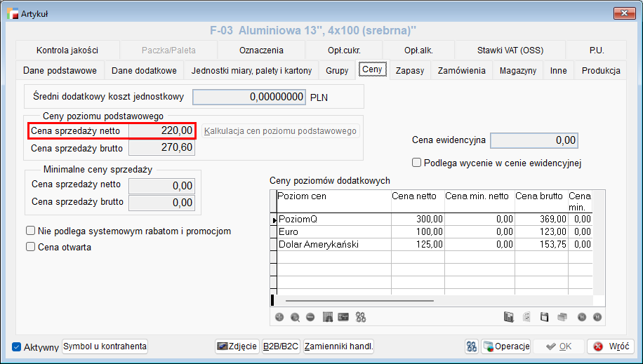Click the gears settings icon below price grid
This screenshot has height=364, width=643.
361,317
